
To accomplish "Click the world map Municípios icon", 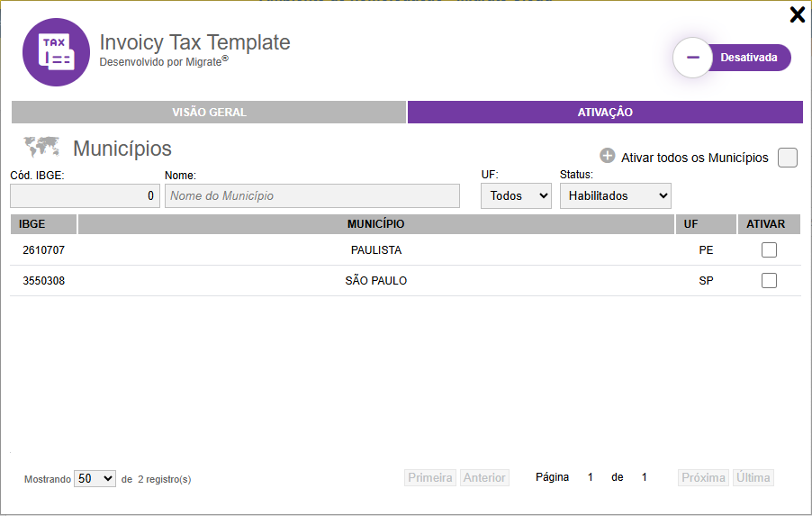I will pyautogui.click(x=41, y=147).
